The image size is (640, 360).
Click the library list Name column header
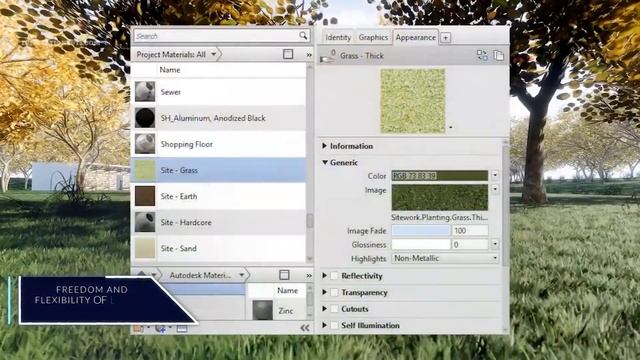pyautogui.click(x=287, y=291)
